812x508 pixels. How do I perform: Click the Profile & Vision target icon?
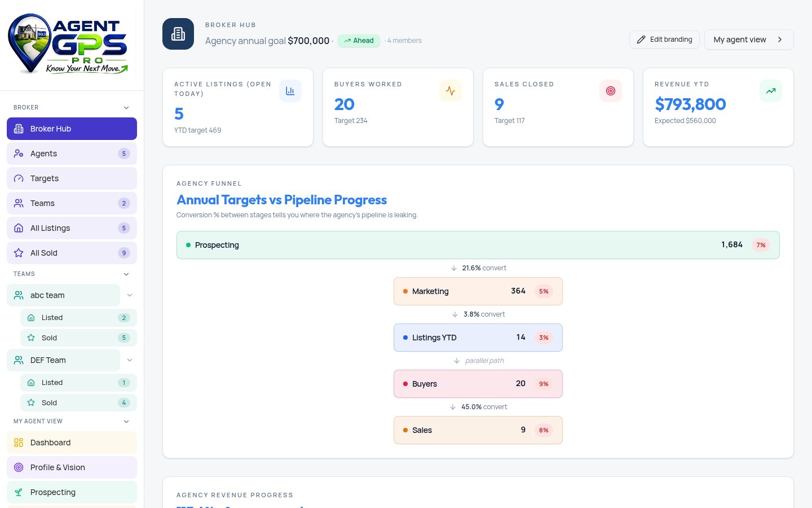point(19,467)
